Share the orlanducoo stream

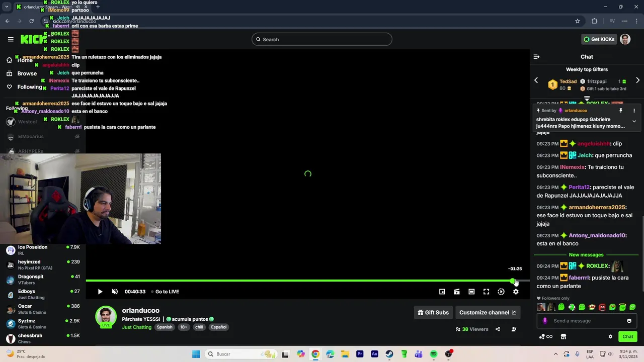point(498,329)
